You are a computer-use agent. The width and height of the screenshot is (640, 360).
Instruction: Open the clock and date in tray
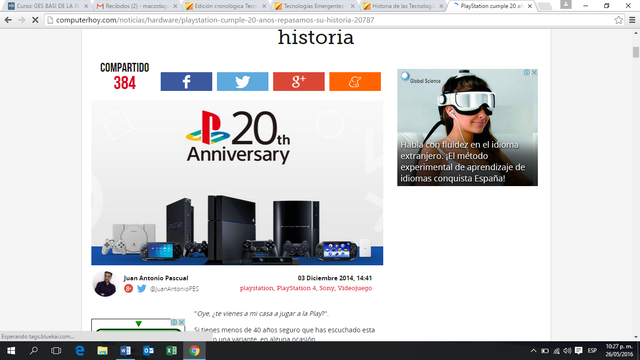619,351
